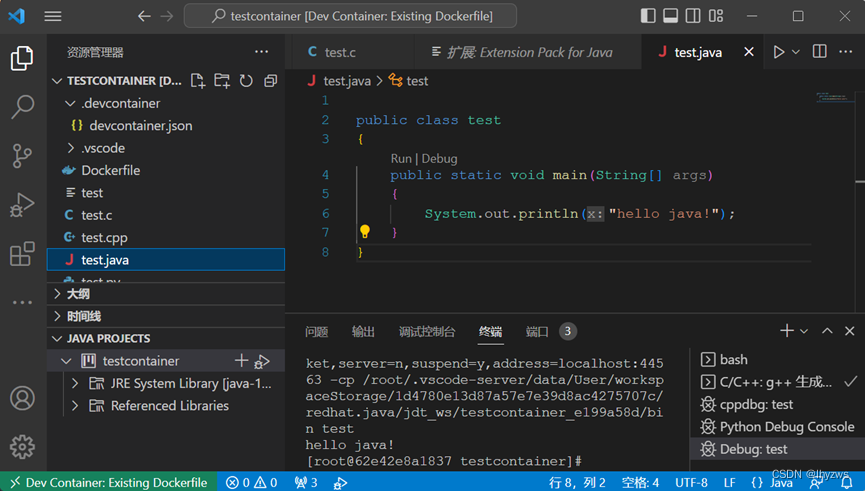Switch to Extension Pack for Java tab

click(528, 52)
